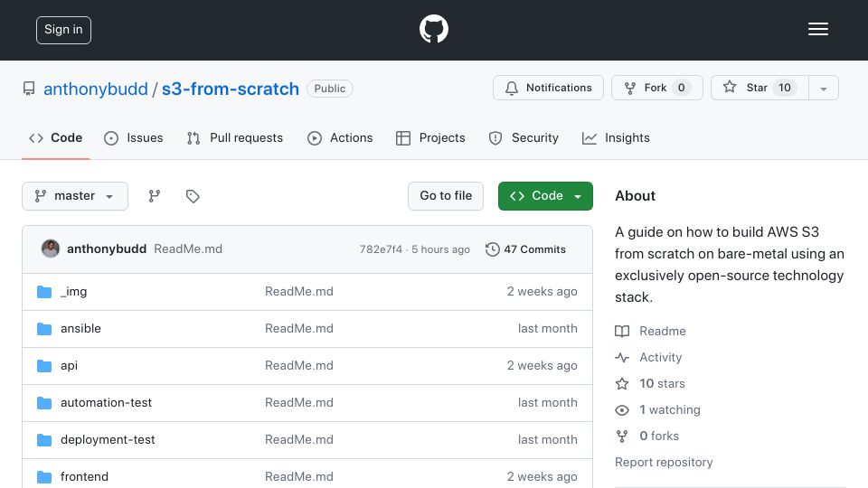
Task: Click the Public visibility label
Action: tap(330, 89)
